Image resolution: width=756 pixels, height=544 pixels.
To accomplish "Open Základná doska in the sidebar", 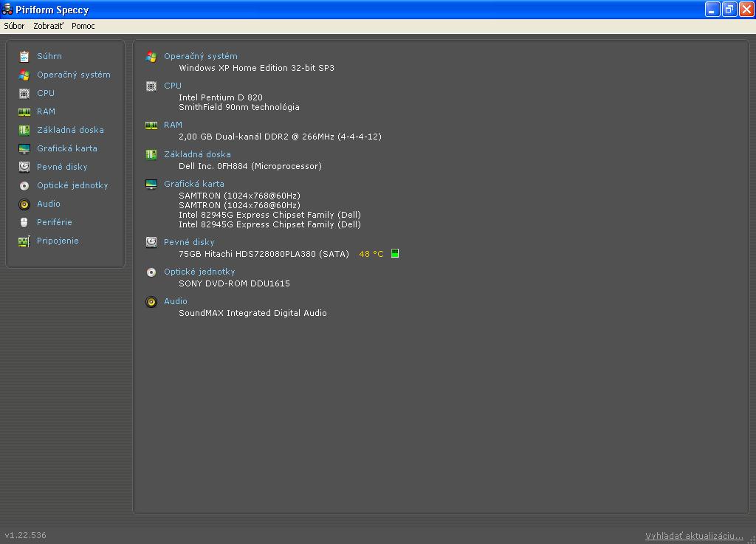I will point(70,130).
